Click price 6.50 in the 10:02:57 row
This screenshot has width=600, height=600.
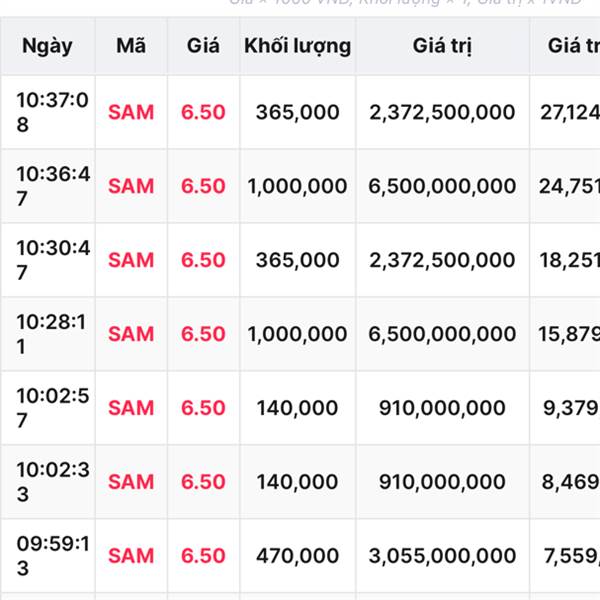tap(203, 408)
